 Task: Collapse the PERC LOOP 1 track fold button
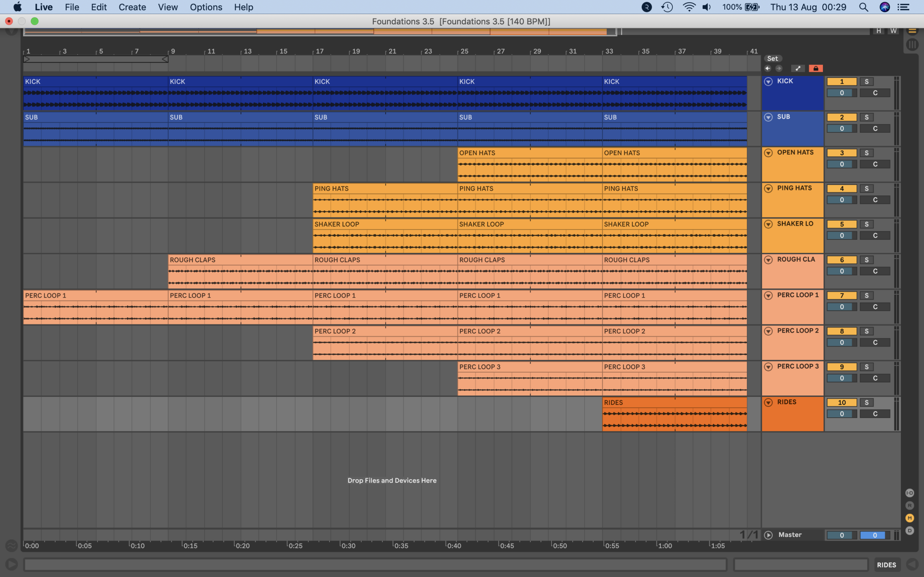(x=768, y=295)
